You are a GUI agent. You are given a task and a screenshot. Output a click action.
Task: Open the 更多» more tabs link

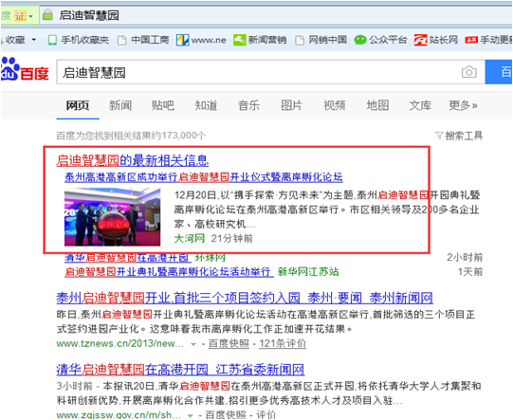(x=464, y=105)
